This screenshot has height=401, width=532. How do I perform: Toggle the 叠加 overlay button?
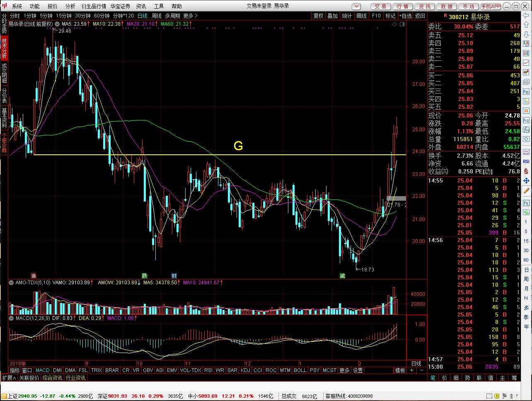click(333, 16)
